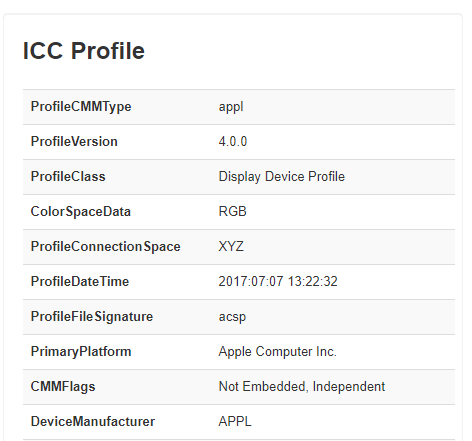The height and width of the screenshot is (441, 472).
Task: Click the 4.0.0 version value
Action: [233, 142]
